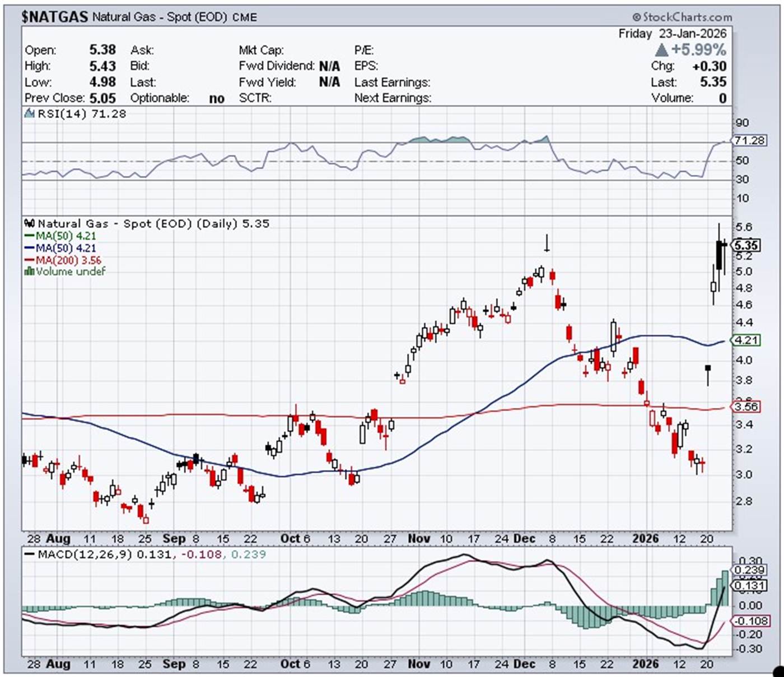Click the black dot at bottom-right corner
The height and width of the screenshot is (677, 784).
[778, 670]
